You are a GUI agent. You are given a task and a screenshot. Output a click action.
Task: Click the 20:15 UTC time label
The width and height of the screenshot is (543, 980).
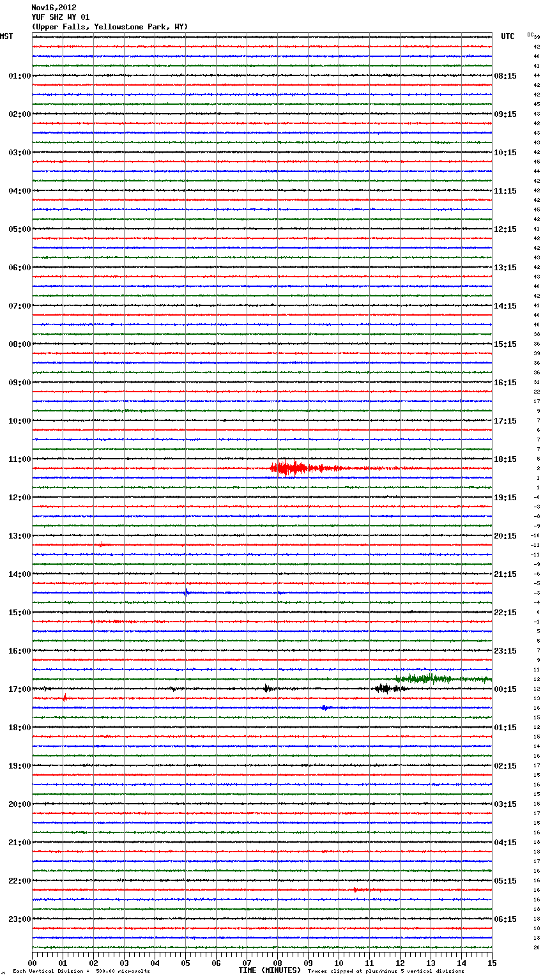tap(505, 536)
